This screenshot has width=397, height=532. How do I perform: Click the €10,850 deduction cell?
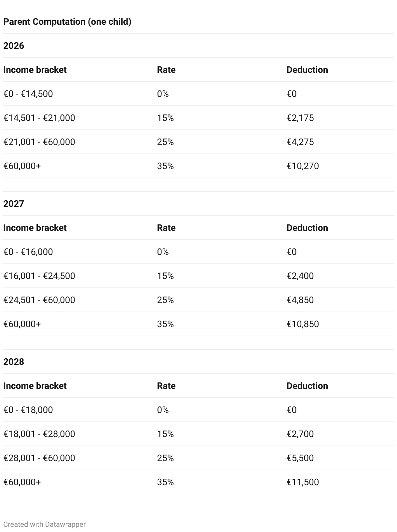(303, 324)
